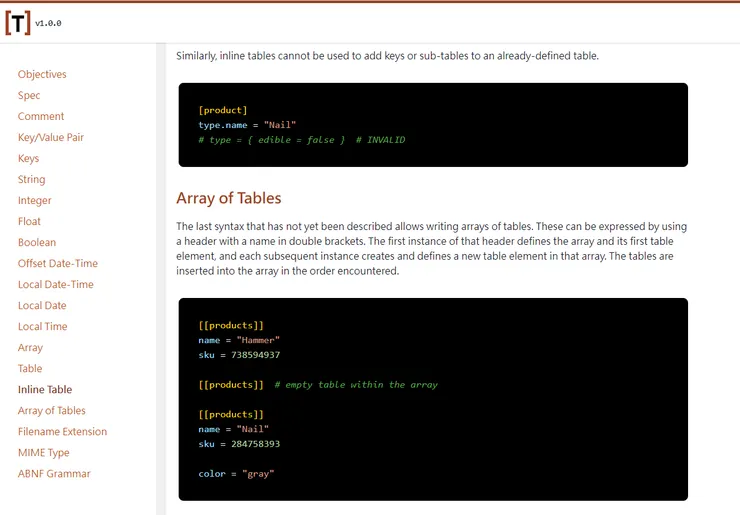Navigate to ABNF Grammar section
This screenshot has height=515, width=740.
(x=54, y=473)
